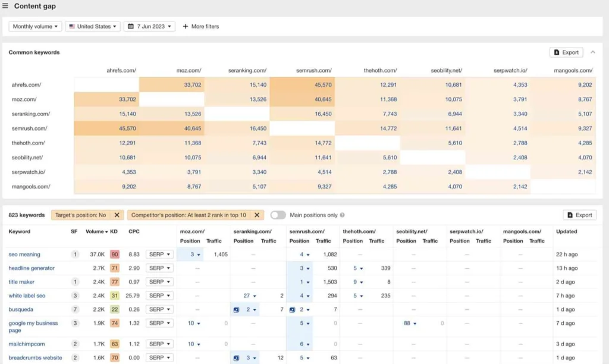
Task: Click image pack icon in busqueda semrush cell
Action: (292, 310)
